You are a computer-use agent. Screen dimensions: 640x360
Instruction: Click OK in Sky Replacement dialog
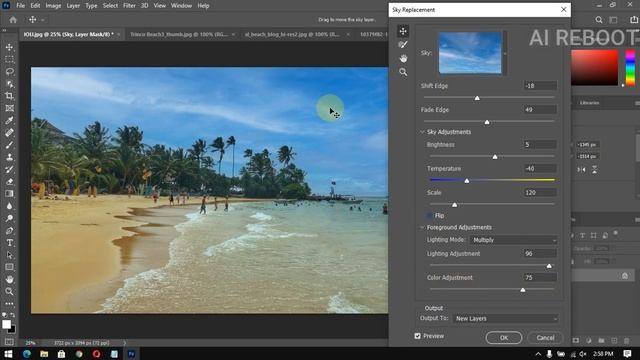tap(504, 338)
